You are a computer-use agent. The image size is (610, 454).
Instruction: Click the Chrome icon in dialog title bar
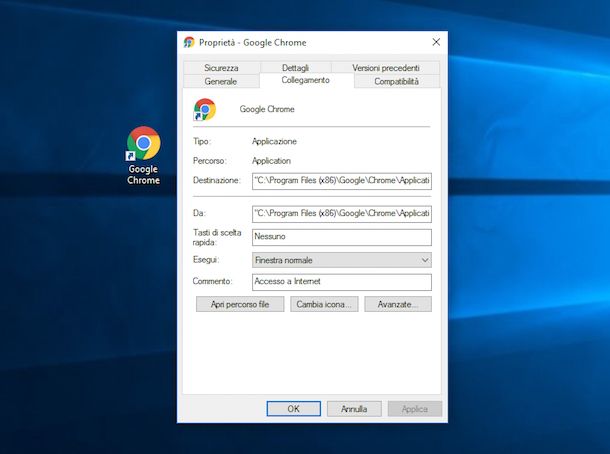(189, 42)
